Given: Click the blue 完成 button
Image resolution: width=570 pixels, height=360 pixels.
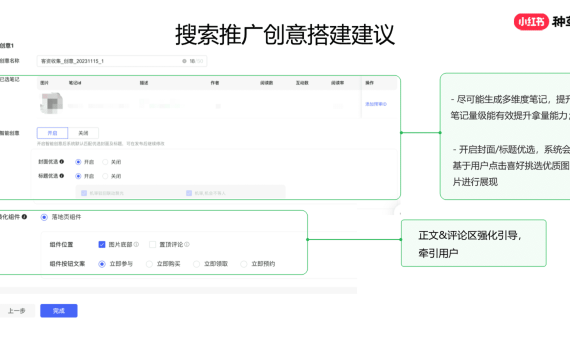Looking at the screenshot, I should [59, 311].
